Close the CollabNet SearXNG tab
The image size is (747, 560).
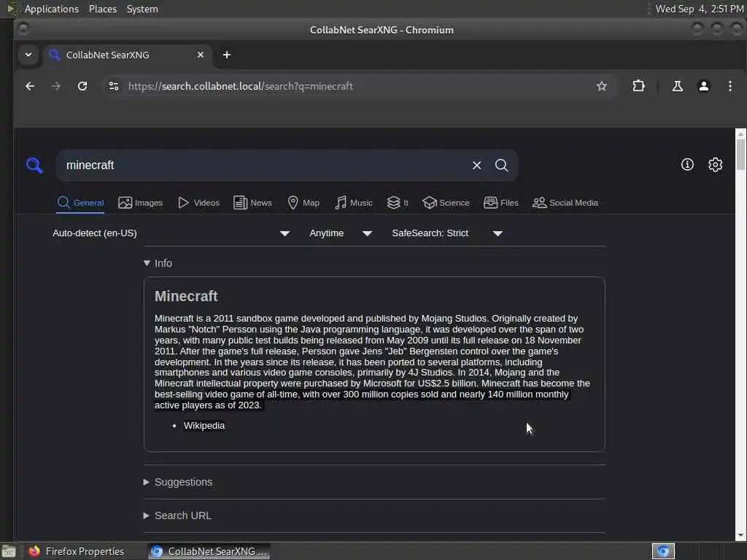pyautogui.click(x=201, y=55)
